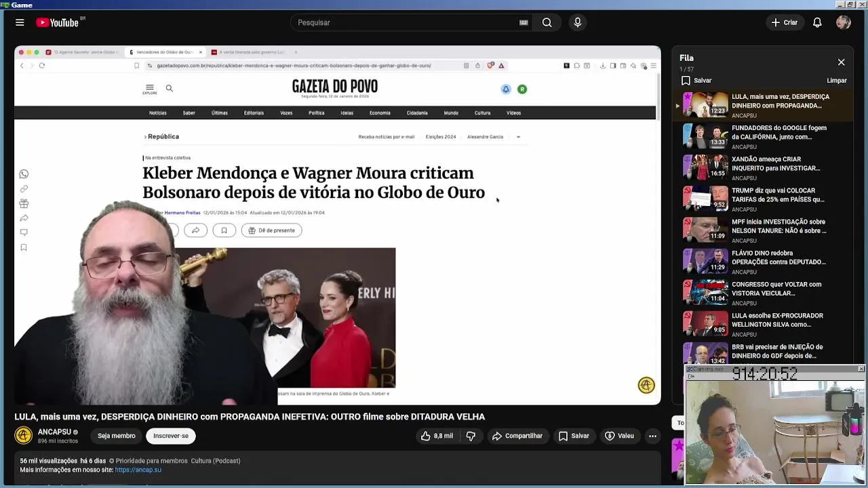Open the Compartilhar share dialog
This screenshot has width=868, height=488.
pyautogui.click(x=517, y=436)
